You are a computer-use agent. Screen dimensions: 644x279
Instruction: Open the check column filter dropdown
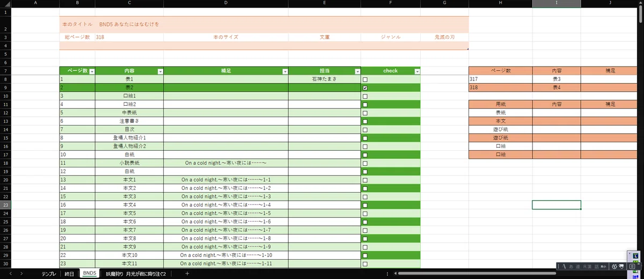(x=417, y=71)
